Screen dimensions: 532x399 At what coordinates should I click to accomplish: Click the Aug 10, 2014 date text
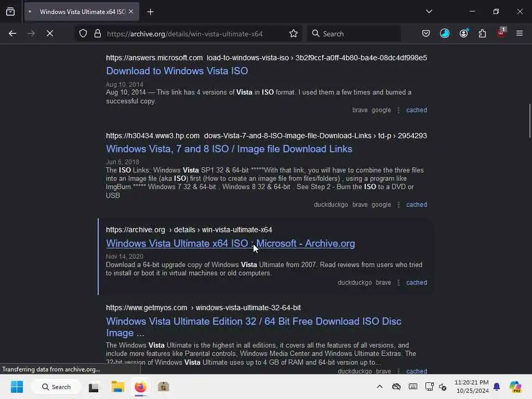point(125,85)
